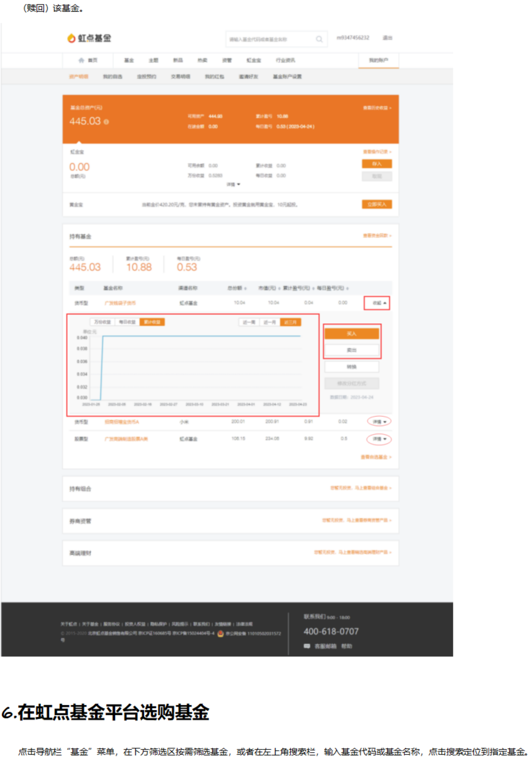Expand 详情 for the 股票型 fund row
Screen dimensions: 532x759
pyautogui.click(x=379, y=439)
